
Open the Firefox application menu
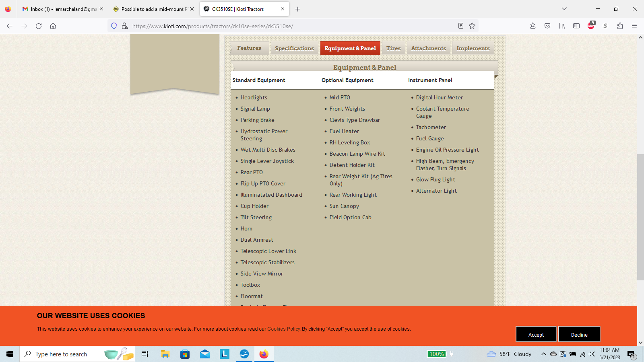(634, 26)
